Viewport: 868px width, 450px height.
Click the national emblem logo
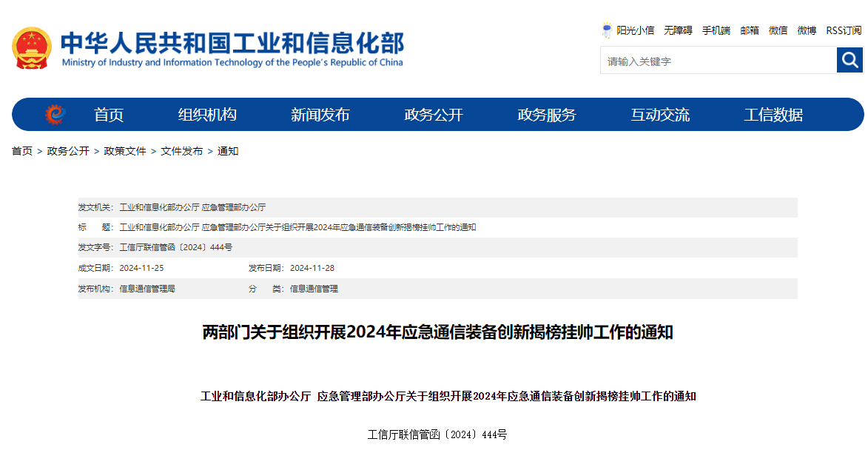(x=32, y=48)
